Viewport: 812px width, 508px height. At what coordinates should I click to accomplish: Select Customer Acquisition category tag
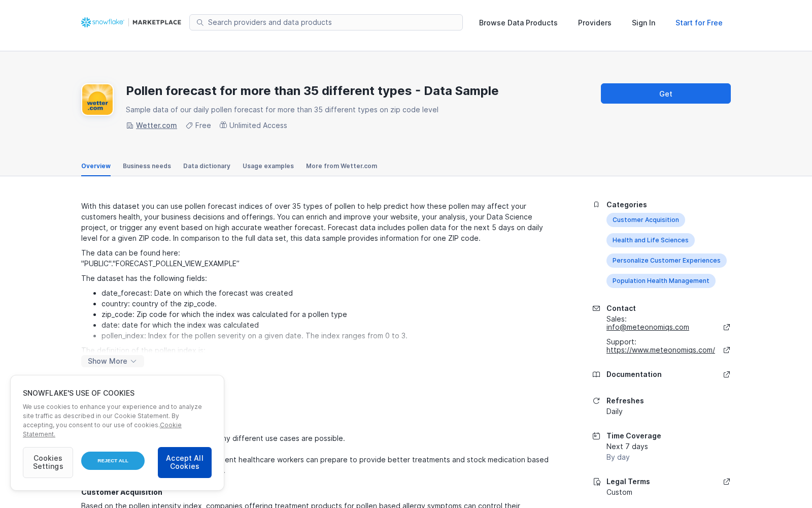pyautogui.click(x=646, y=220)
